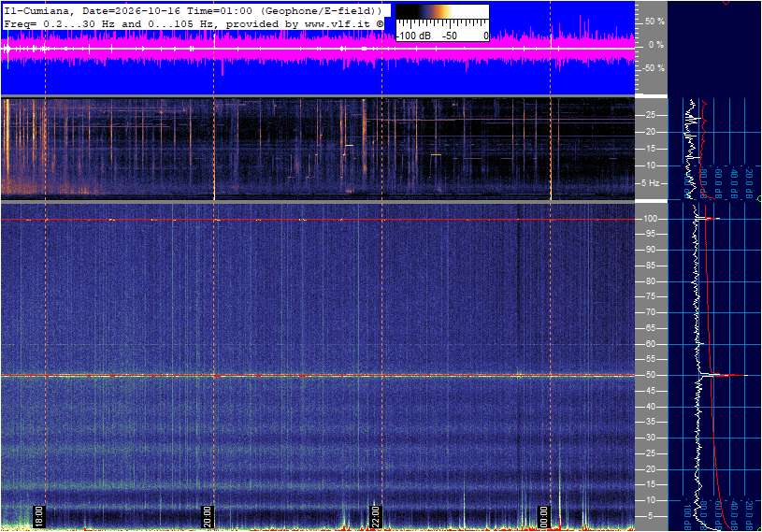Click the 45 Hz frequency axis label
This screenshot has height=532, width=762.
pos(650,391)
